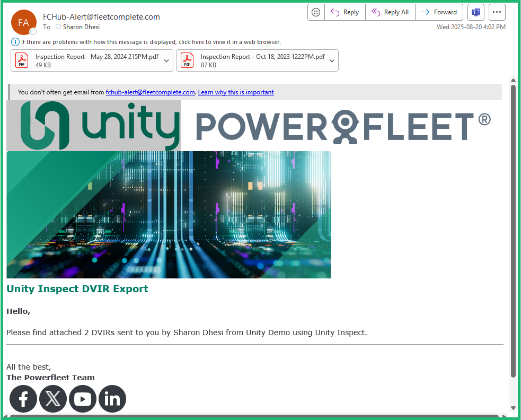Click the fchub-alert@fleetcomplete.com email link

(x=151, y=92)
